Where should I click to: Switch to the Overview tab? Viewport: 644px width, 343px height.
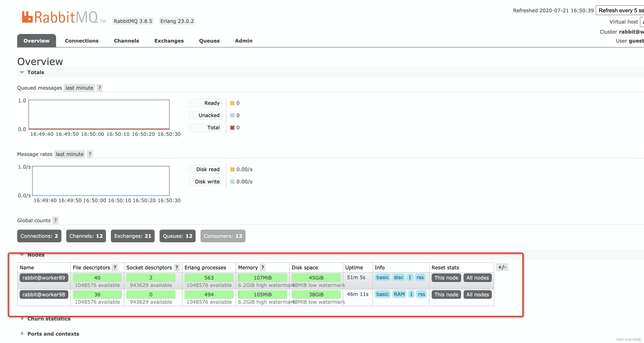pyautogui.click(x=36, y=41)
